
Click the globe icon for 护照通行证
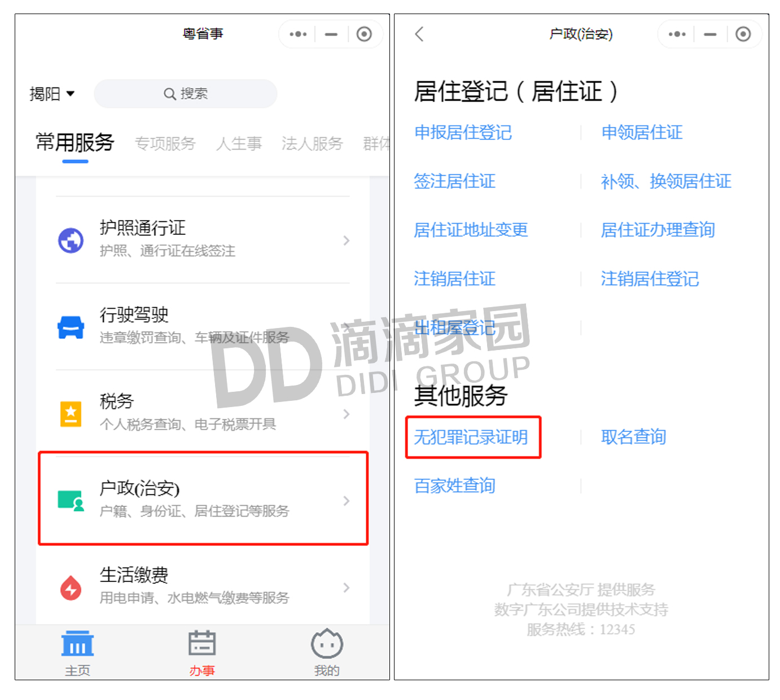(x=71, y=240)
